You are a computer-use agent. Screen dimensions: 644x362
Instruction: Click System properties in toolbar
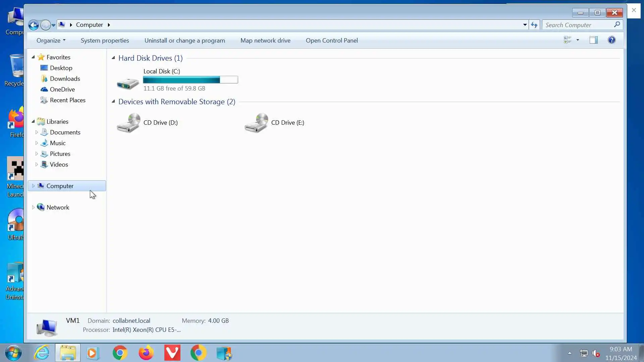105,41
